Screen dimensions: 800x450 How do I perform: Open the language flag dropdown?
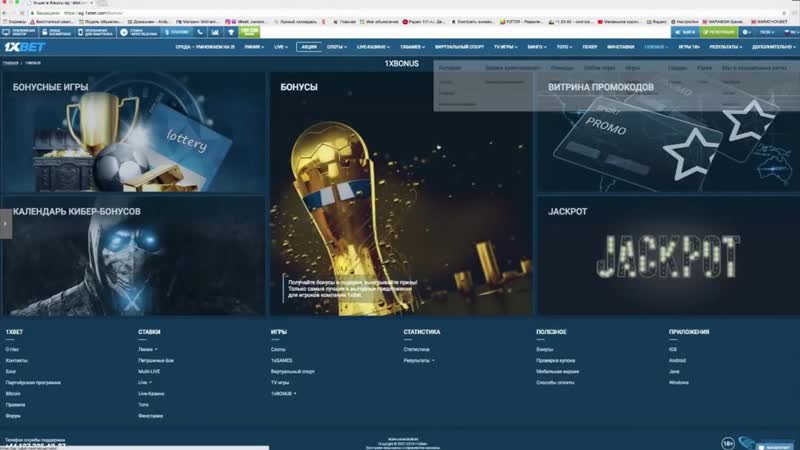pos(791,32)
